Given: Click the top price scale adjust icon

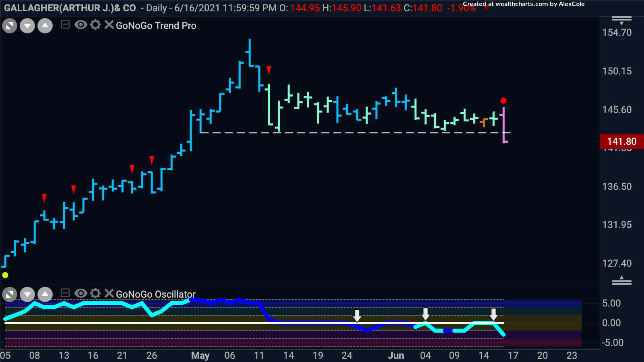Looking at the screenshot, I should coord(622,20).
